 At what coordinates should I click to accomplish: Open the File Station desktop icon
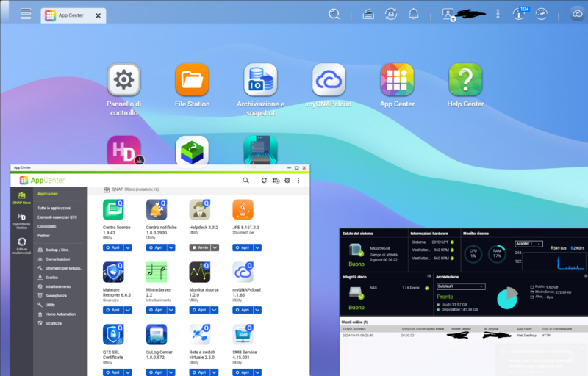(192, 80)
